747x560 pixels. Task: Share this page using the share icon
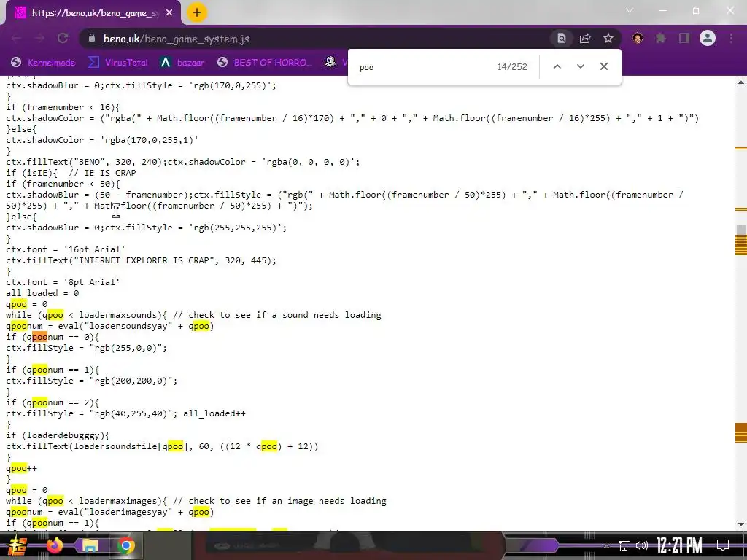coord(585,39)
